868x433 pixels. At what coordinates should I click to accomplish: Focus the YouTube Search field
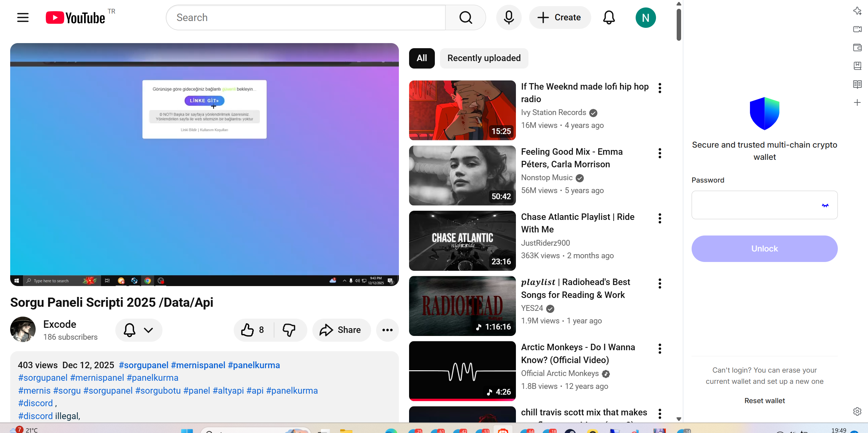click(x=306, y=17)
